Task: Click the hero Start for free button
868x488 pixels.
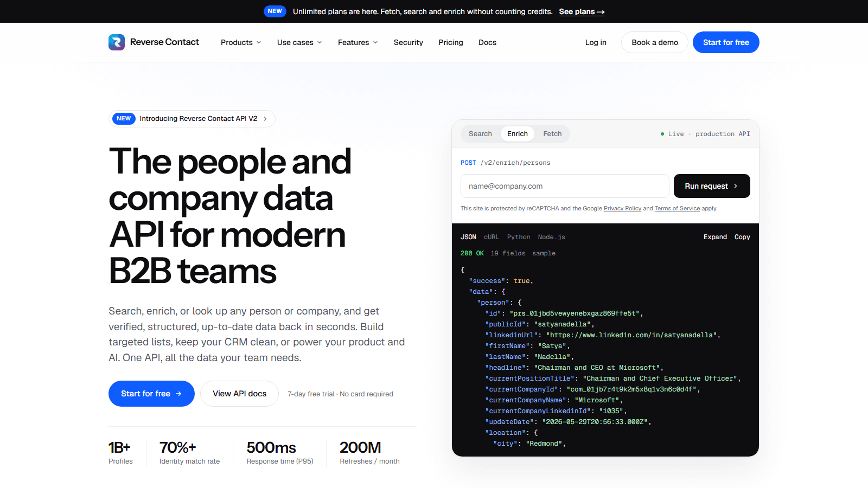Action: [151, 394]
